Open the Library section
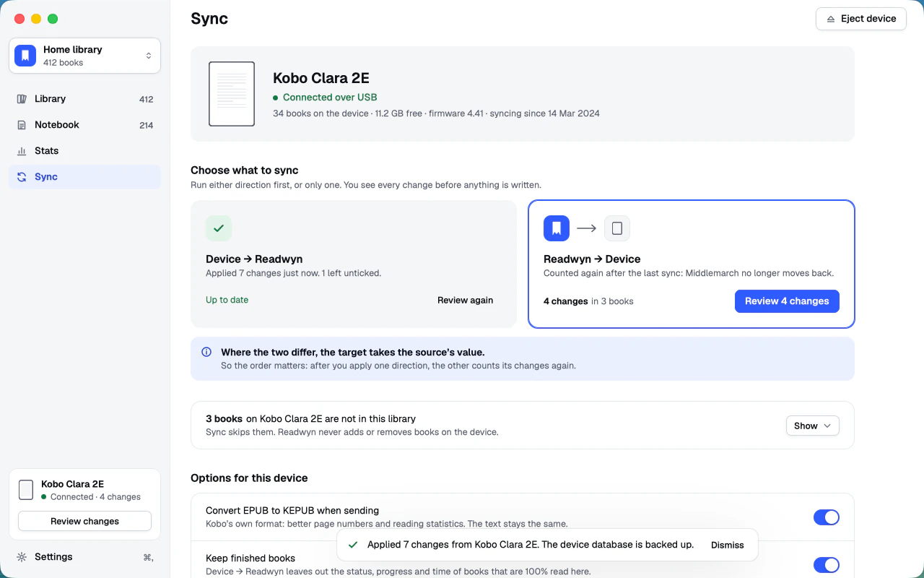The height and width of the screenshot is (578, 924). click(84, 99)
